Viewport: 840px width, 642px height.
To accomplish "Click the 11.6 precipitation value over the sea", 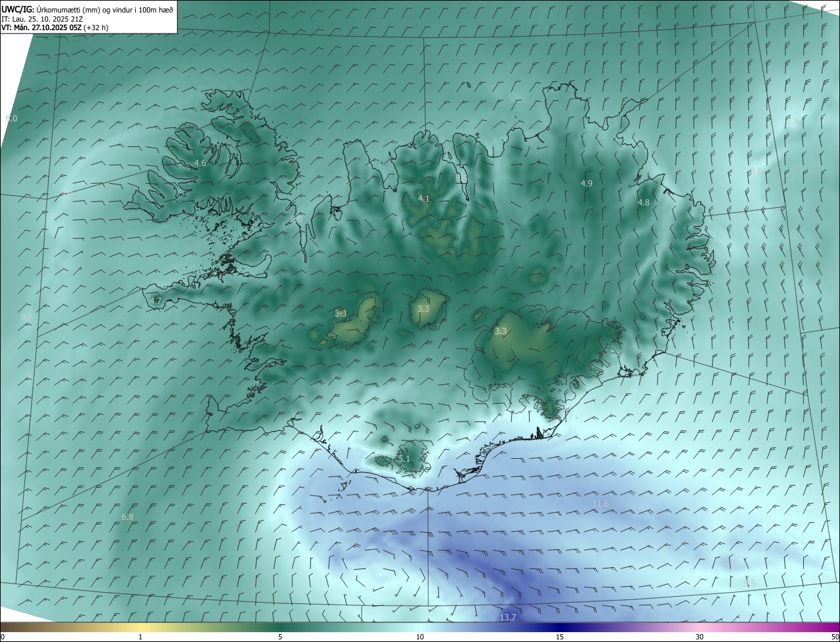I will click(x=600, y=504).
